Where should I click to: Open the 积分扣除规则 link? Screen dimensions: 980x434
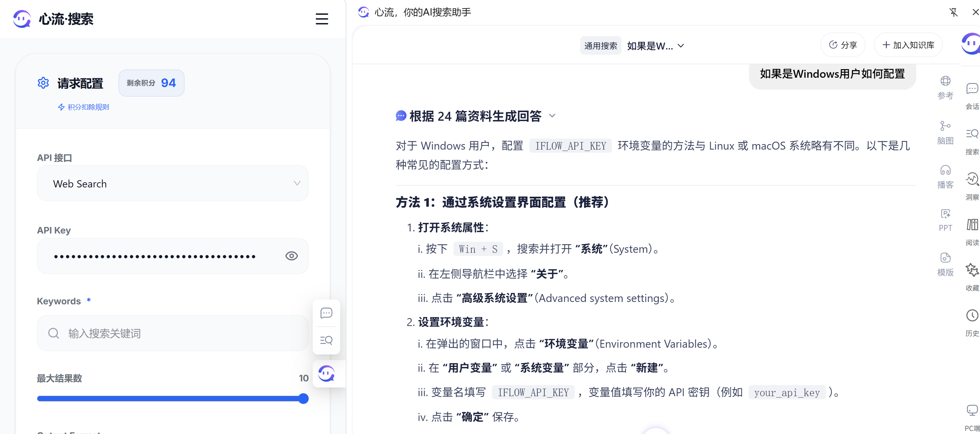[88, 107]
